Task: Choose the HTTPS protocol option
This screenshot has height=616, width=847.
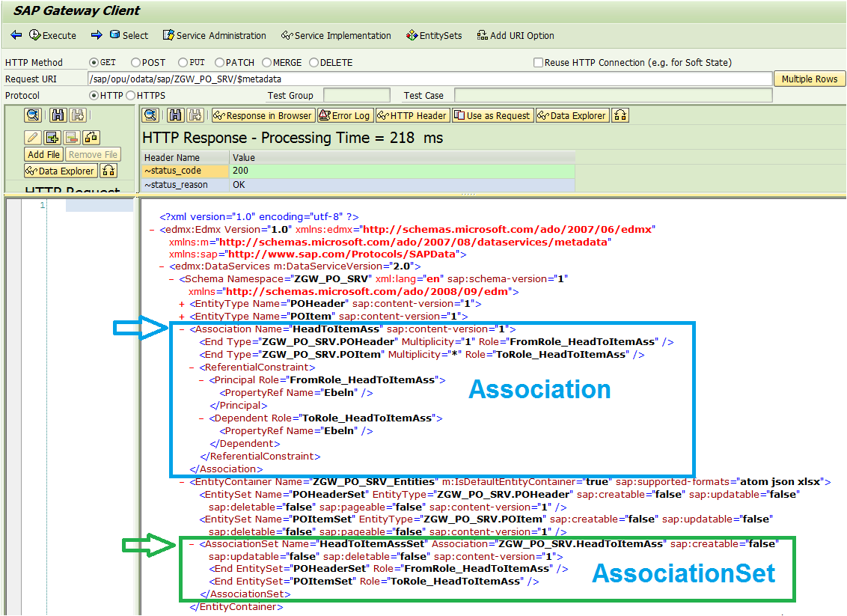Action: click(131, 96)
